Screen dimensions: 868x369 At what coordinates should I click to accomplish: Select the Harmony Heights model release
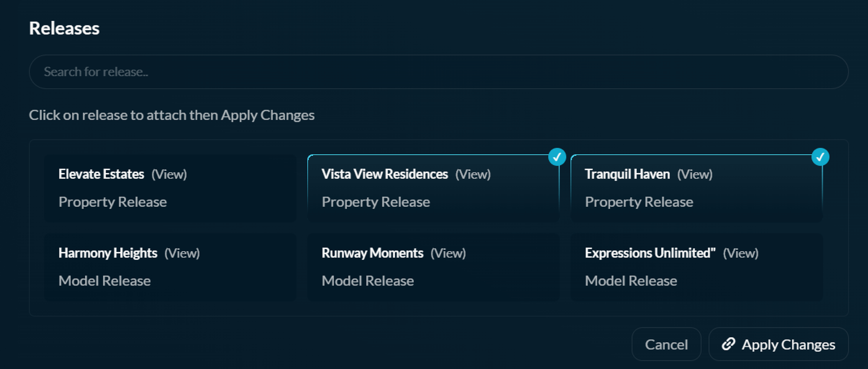(x=170, y=267)
